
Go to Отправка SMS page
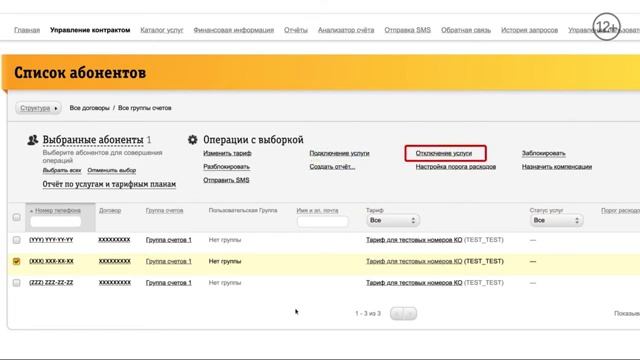pos(407,30)
